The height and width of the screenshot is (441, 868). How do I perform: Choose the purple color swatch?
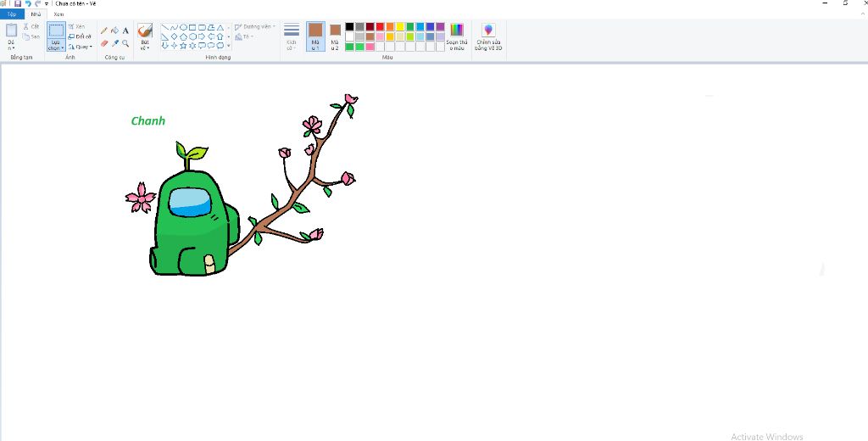point(440,26)
